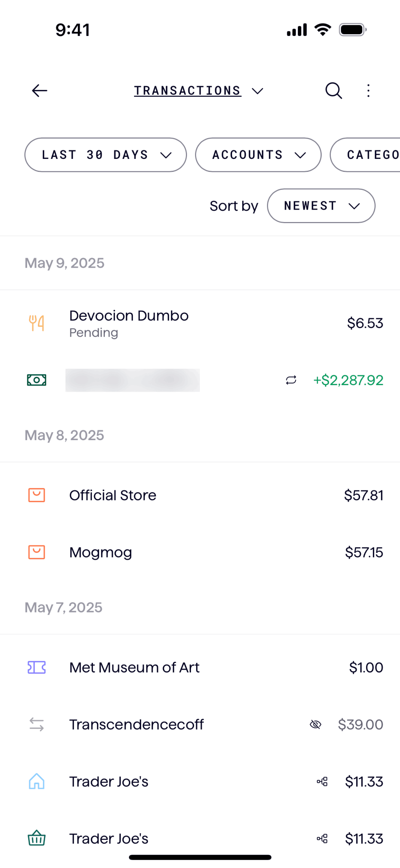Open the Accounts filter dropdown
Image resolution: width=400 pixels, height=868 pixels.
[258, 155]
